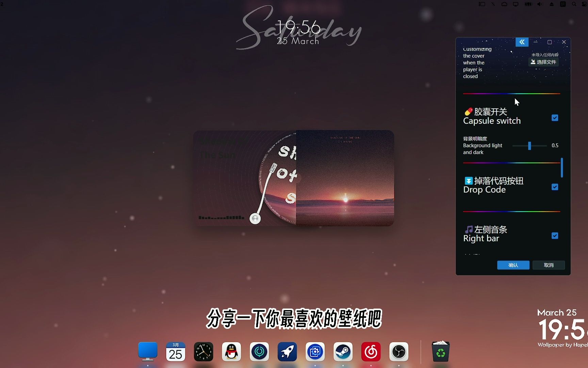Image resolution: width=588 pixels, height=368 pixels.
Task: Click the 选择文件 choose file button
Action: coord(543,62)
